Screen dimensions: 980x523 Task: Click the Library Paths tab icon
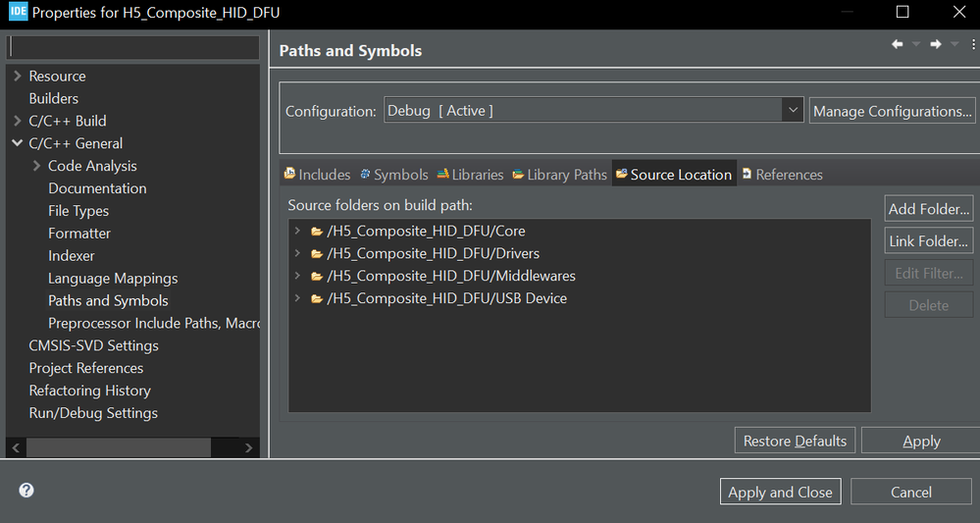[518, 175]
